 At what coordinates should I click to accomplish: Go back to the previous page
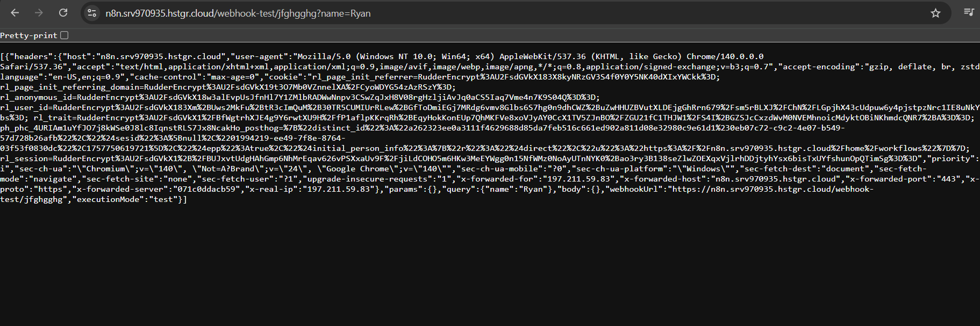[x=15, y=13]
